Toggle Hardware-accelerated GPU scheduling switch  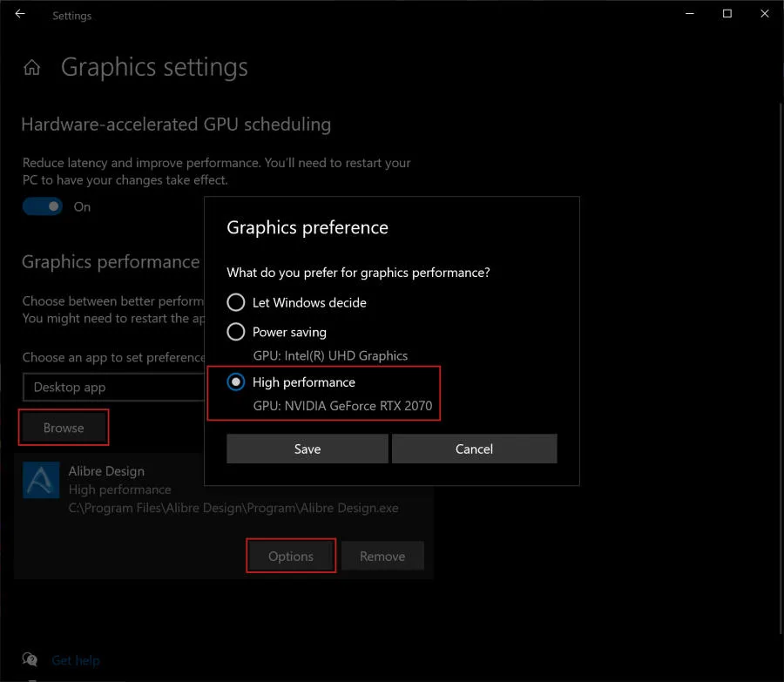tap(43, 206)
